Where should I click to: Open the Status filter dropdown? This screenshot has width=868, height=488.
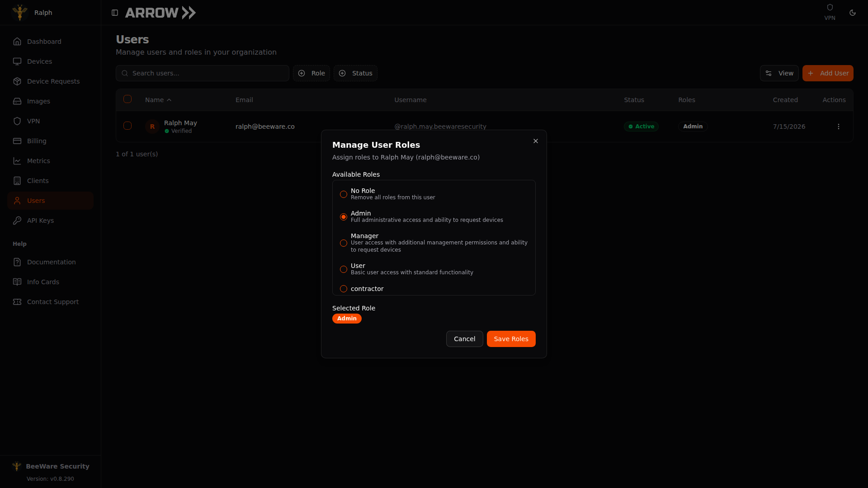355,73
